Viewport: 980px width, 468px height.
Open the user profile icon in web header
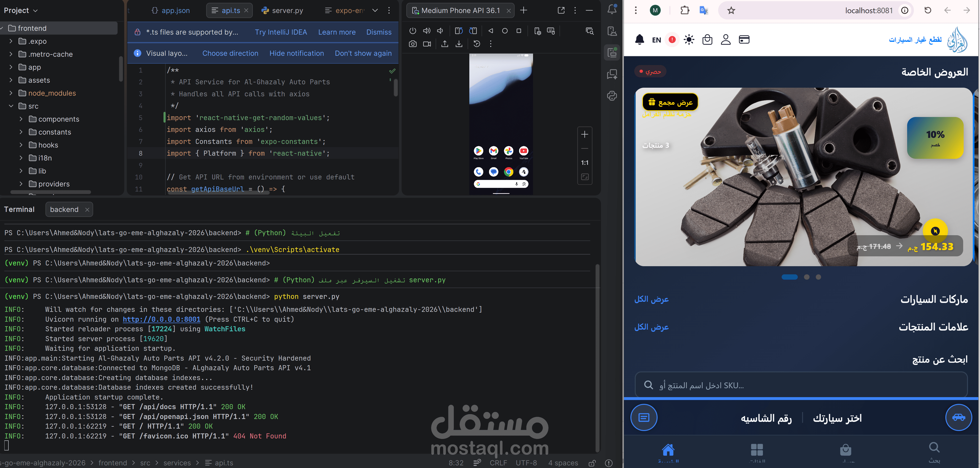click(x=725, y=40)
